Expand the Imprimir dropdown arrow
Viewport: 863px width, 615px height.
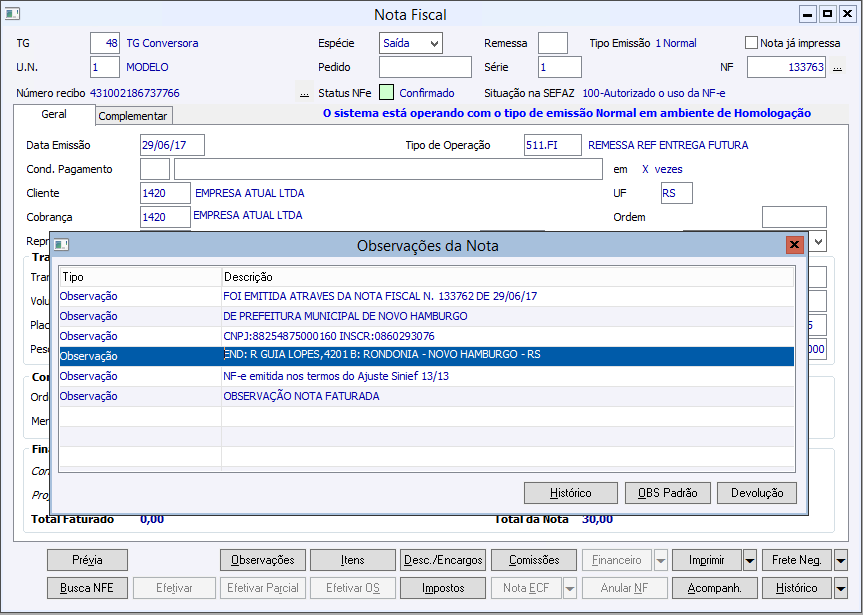coord(750,560)
